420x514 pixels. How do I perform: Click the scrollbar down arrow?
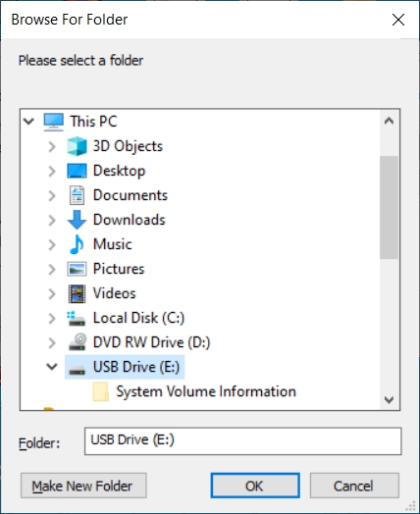coord(389,399)
